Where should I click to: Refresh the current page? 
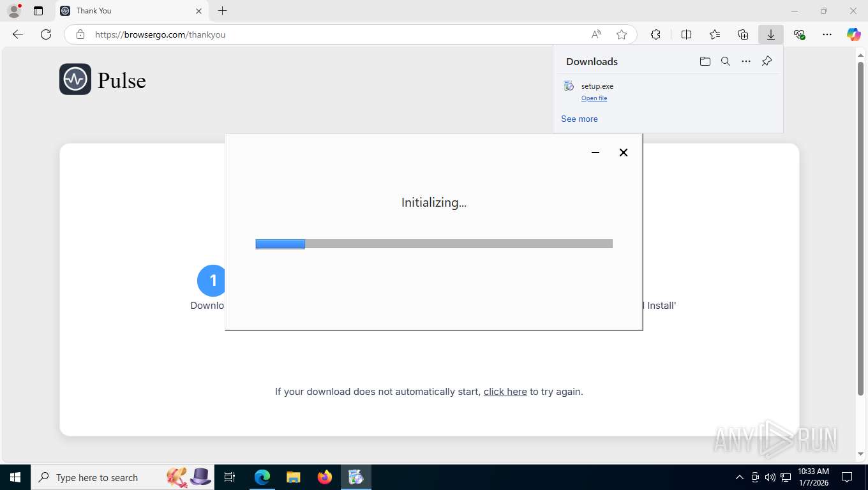tap(46, 34)
